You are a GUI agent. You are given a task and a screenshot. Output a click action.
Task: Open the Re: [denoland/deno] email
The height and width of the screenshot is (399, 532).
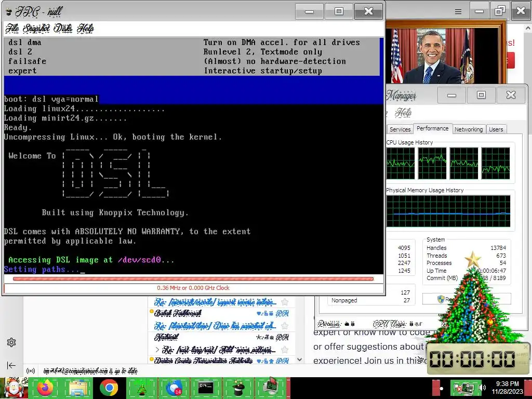(215, 326)
